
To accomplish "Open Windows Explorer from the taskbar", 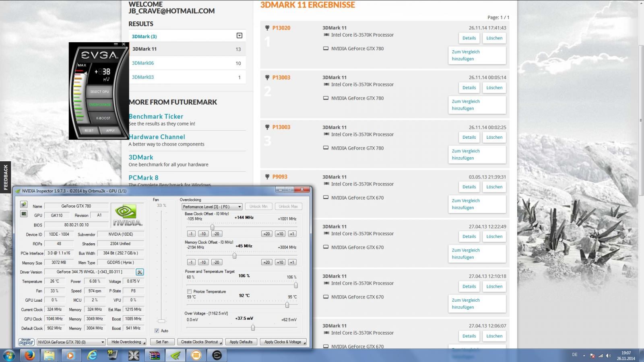I will [50, 356].
